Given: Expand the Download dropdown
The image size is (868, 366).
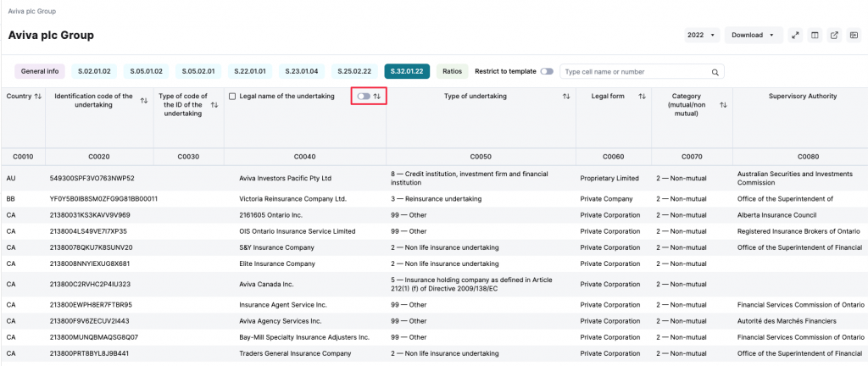Looking at the screenshot, I should coord(754,36).
